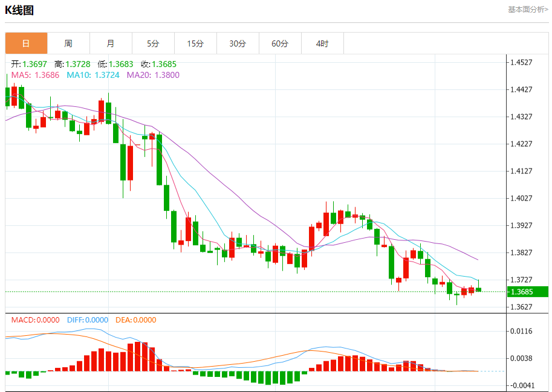Open the 15分 chart tab
The width and height of the screenshot is (552, 392).
[195, 43]
